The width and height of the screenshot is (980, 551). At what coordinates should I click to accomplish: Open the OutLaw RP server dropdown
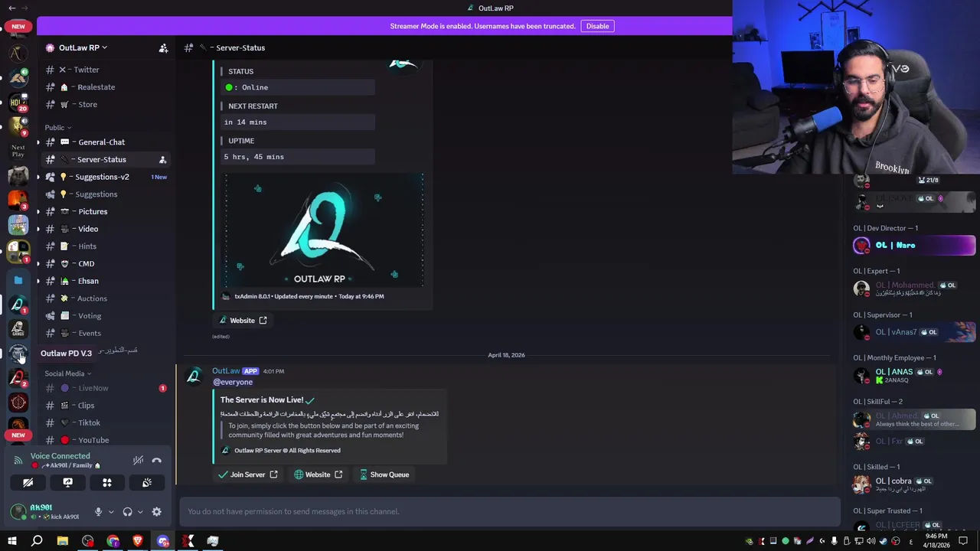click(x=83, y=47)
